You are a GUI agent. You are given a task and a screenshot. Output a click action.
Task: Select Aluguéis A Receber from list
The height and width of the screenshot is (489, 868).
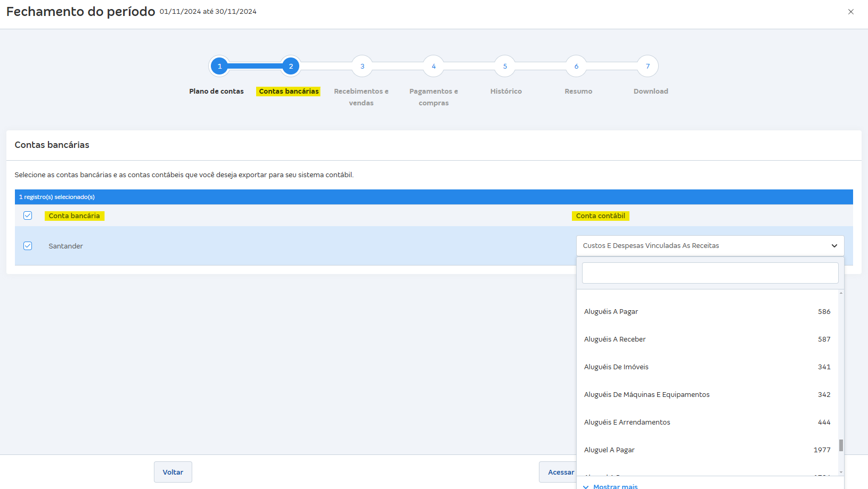(x=615, y=339)
